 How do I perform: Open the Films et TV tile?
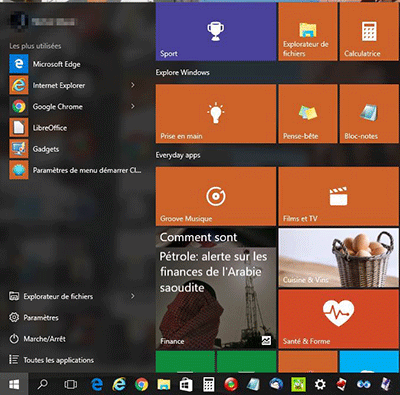click(x=338, y=196)
